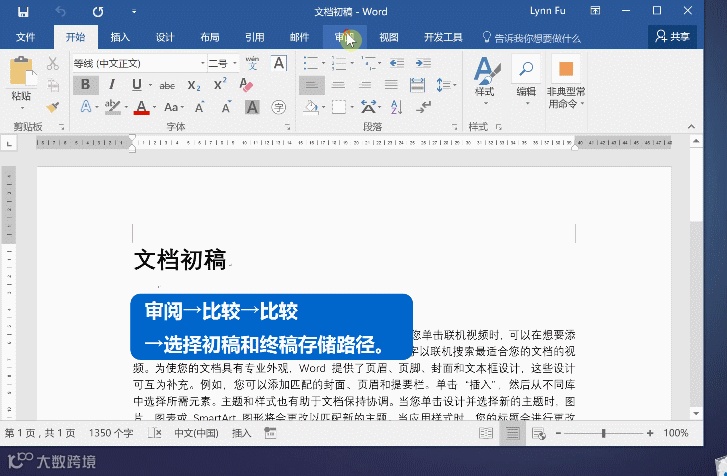
Task: Open the 编辑 find menu
Action: [526, 80]
